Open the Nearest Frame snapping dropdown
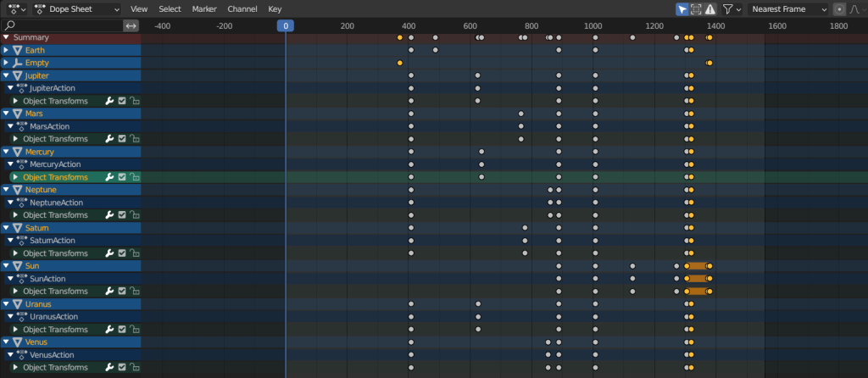Viewport: 868px width, 378px height. pos(787,8)
